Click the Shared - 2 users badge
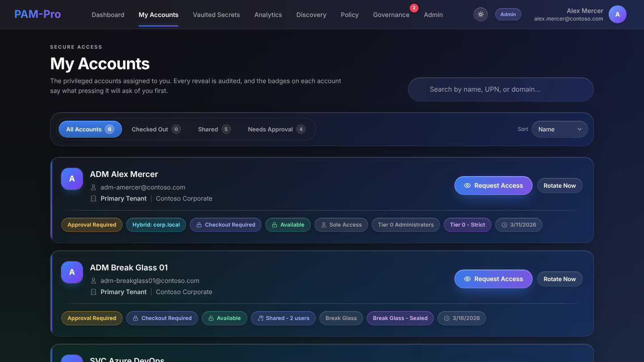This screenshot has width=644, height=362. pyautogui.click(x=283, y=318)
